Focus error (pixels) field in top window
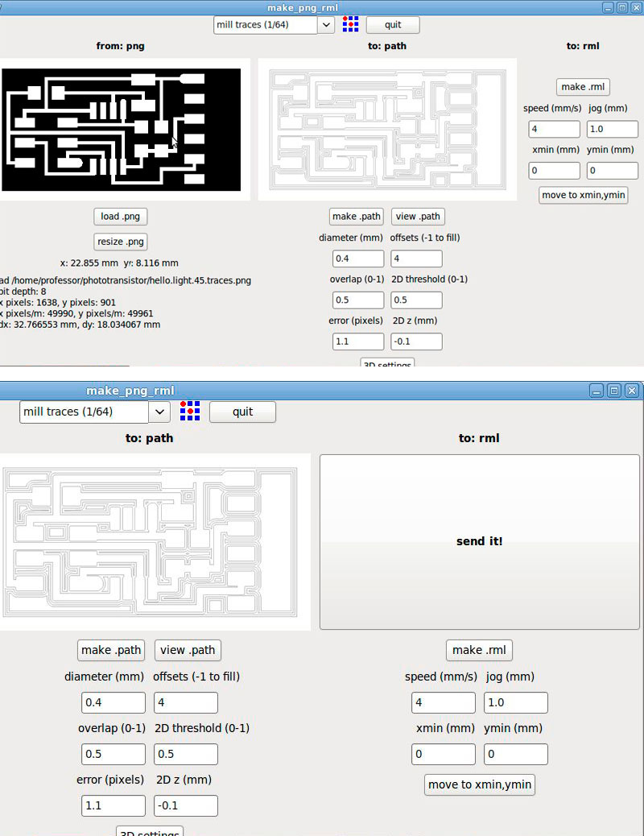Image resolution: width=644 pixels, height=836 pixels. coord(358,341)
